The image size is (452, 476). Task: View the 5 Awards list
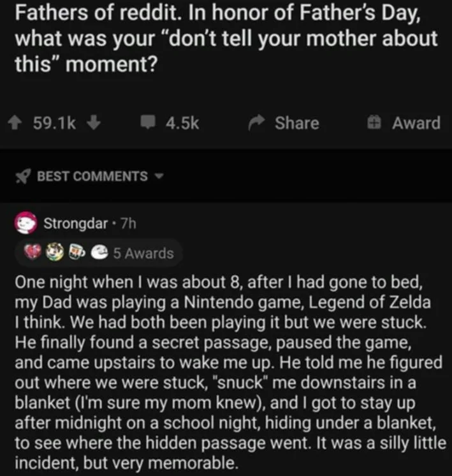pos(143,253)
